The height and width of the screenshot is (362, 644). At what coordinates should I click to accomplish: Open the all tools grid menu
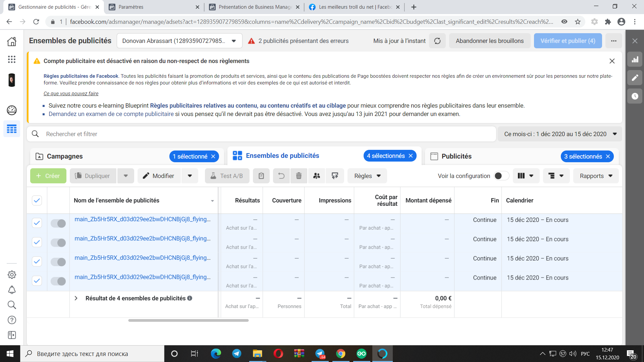pyautogui.click(x=12, y=59)
